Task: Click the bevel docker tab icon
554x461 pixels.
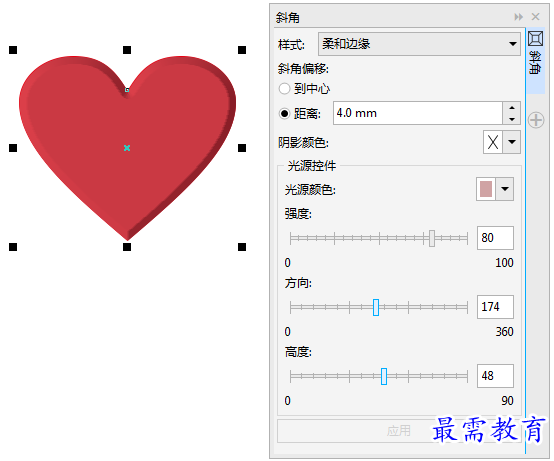Action: tap(535, 39)
